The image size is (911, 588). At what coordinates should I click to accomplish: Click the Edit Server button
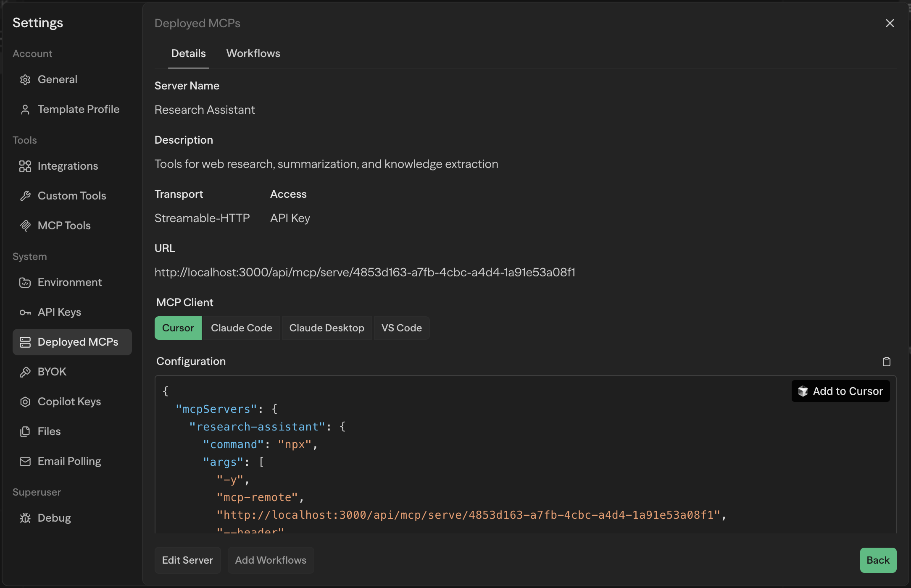[x=187, y=560]
